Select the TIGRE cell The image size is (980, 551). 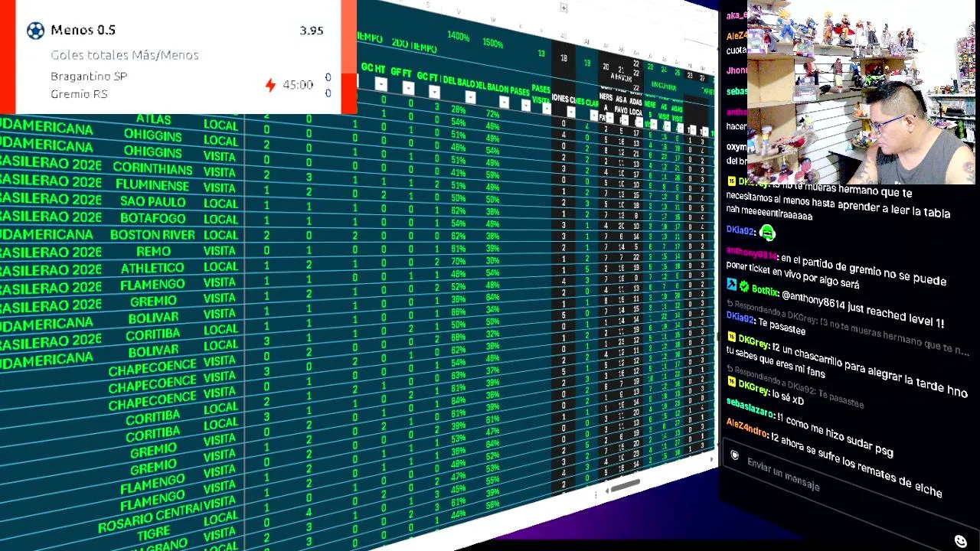[153, 533]
